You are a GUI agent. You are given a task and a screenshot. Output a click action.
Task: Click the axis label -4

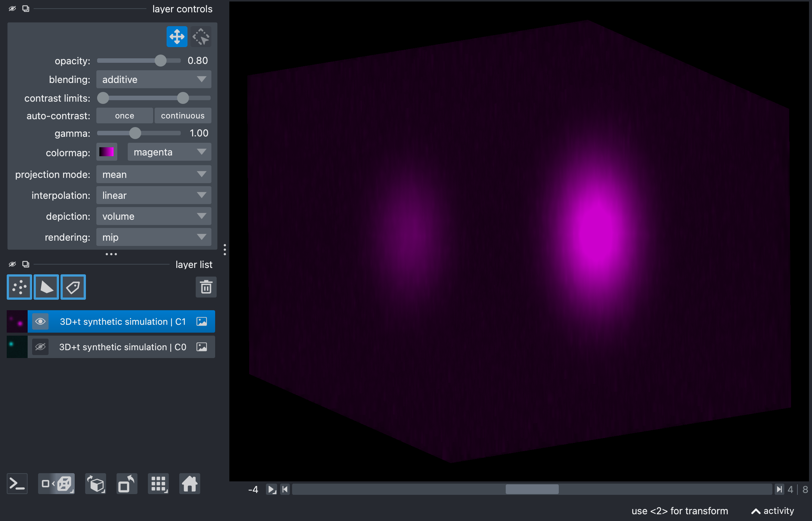tap(253, 489)
